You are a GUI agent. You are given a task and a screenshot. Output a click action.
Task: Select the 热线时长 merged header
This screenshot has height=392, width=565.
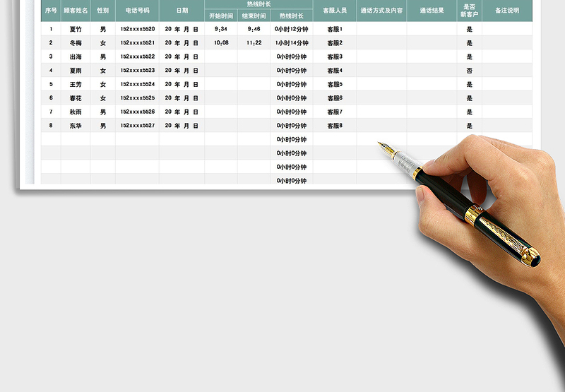[258, 4]
